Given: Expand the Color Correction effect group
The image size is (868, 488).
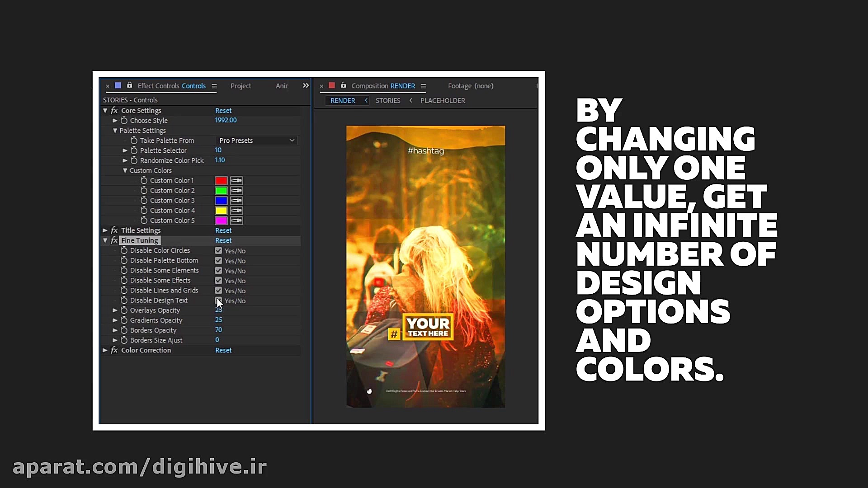Looking at the screenshot, I should (105, 350).
